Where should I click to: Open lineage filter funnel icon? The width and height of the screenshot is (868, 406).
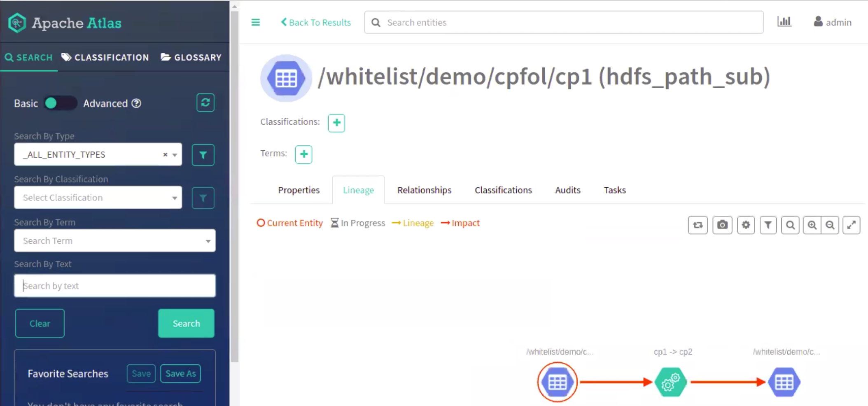(768, 225)
